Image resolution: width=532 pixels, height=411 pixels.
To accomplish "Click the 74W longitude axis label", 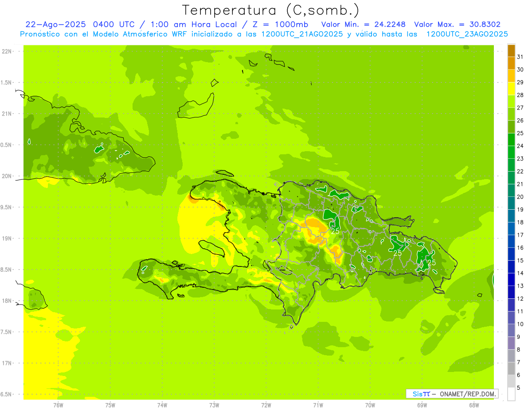I will tap(162, 405).
